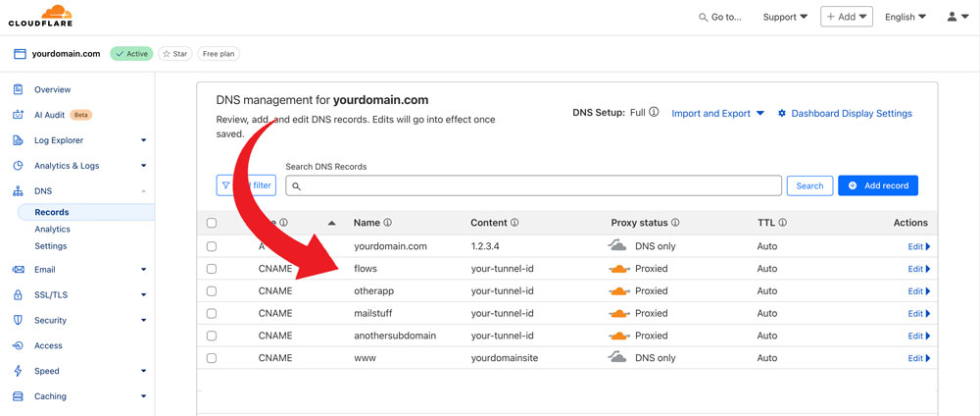
Task: Click the info icon beside Proxy status header
Action: click(x=675, y=223)
